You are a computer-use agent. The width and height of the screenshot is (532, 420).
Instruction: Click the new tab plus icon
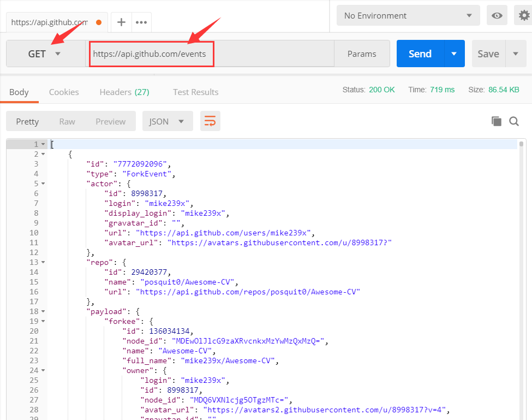[x=121, y=22]
